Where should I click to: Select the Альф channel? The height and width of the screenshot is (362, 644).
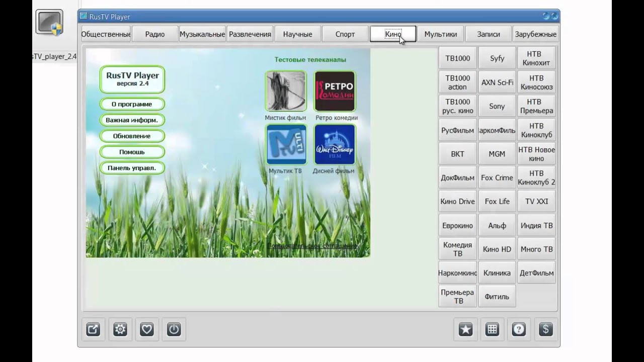[x=497, y=225]
